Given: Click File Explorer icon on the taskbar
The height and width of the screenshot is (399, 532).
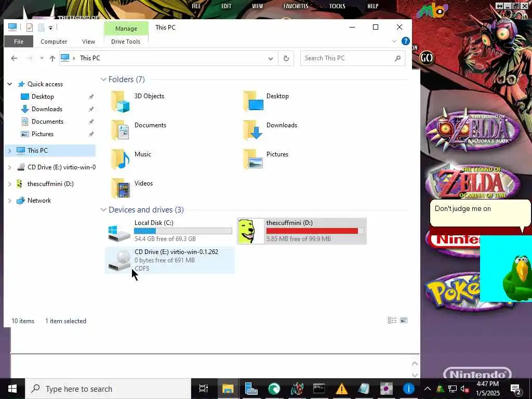Looking at the screenshot, I should (x=228, y=389).
